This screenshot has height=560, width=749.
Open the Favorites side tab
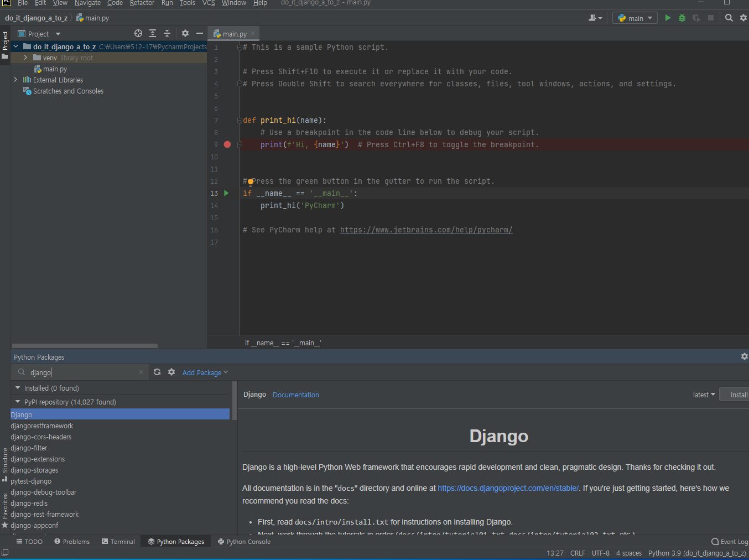5,510
